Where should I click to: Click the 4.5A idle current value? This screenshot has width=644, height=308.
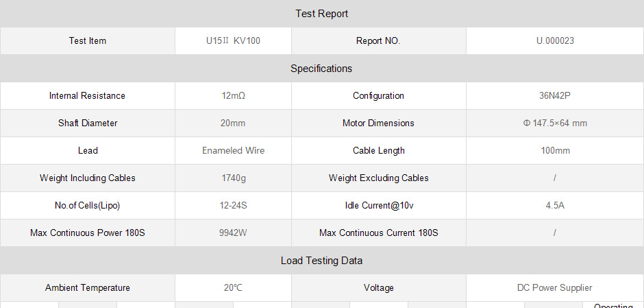[x=555, y=205]
